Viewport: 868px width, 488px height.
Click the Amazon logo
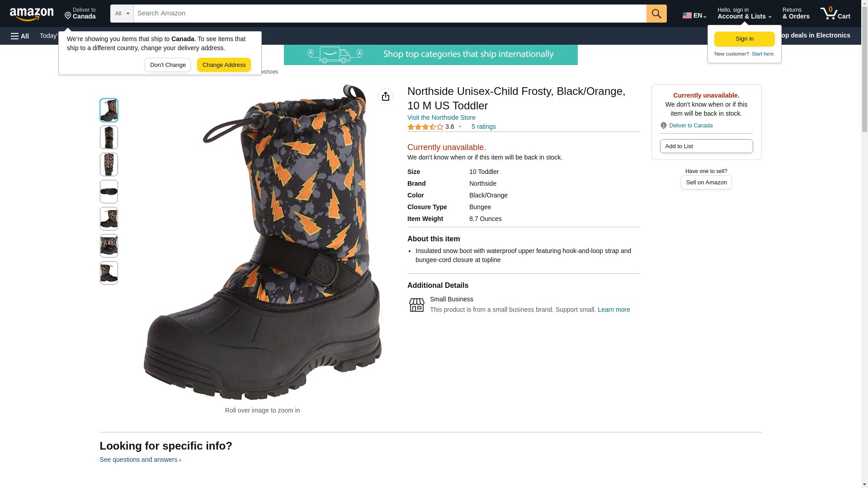point(32,14)
